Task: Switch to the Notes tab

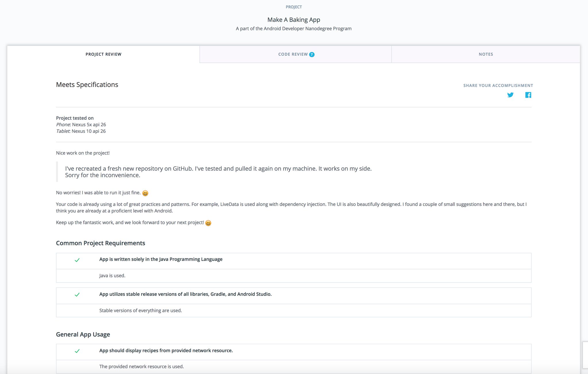Action: (x=486, y=54)
